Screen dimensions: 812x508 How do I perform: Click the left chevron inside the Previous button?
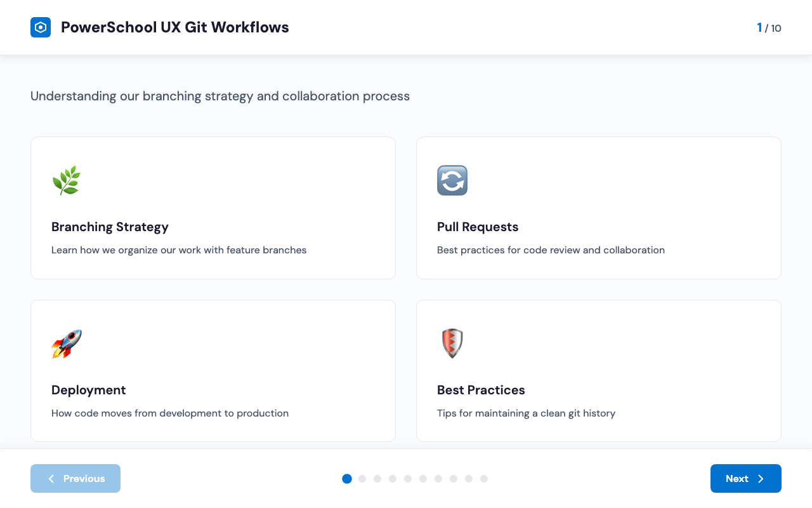click(x=51, y=478)
